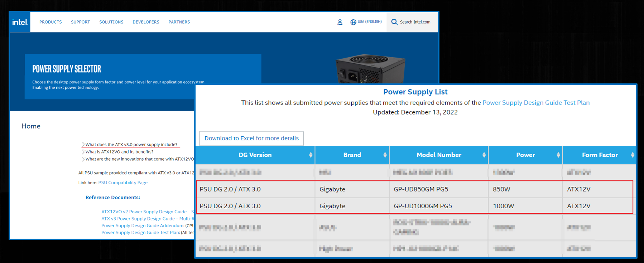Sort by Model Number column arrows
The width and height of the screenshot is (644, 263).
tap(484, 155)
